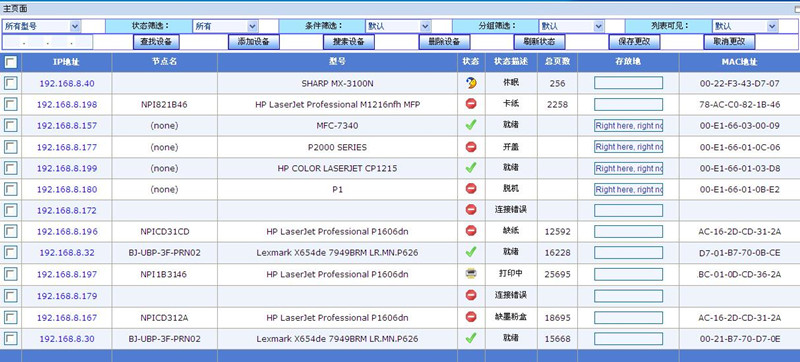The width and height of the screenshot is (800, 362).
Task: Tick the checkbox for row 192.168.8.199
Action: pyautogui.click(x=10, y=168)
